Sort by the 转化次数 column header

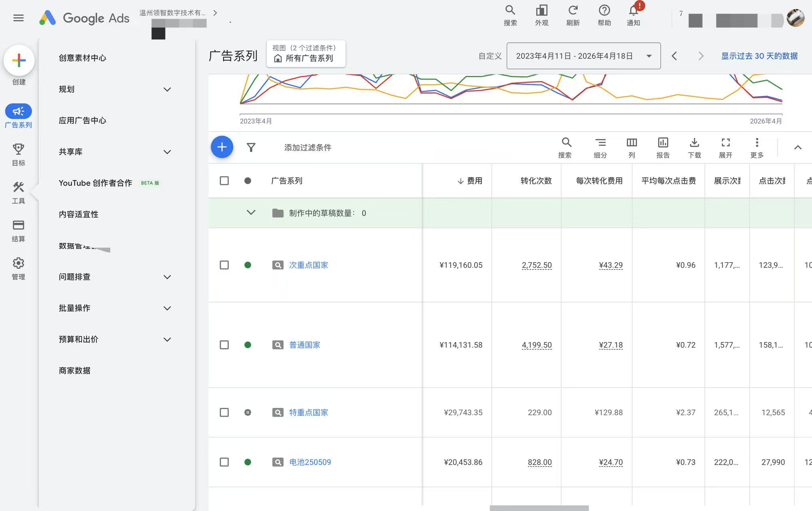pos(536,181)
